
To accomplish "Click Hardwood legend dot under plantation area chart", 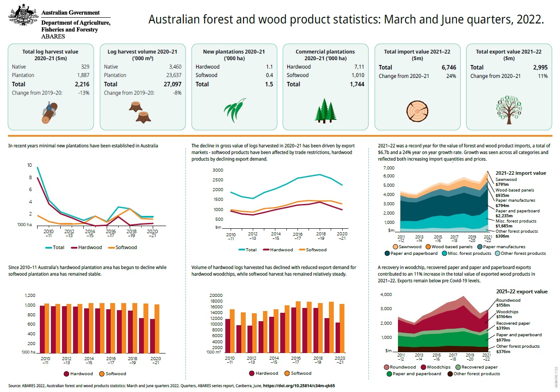I will 67,374.
